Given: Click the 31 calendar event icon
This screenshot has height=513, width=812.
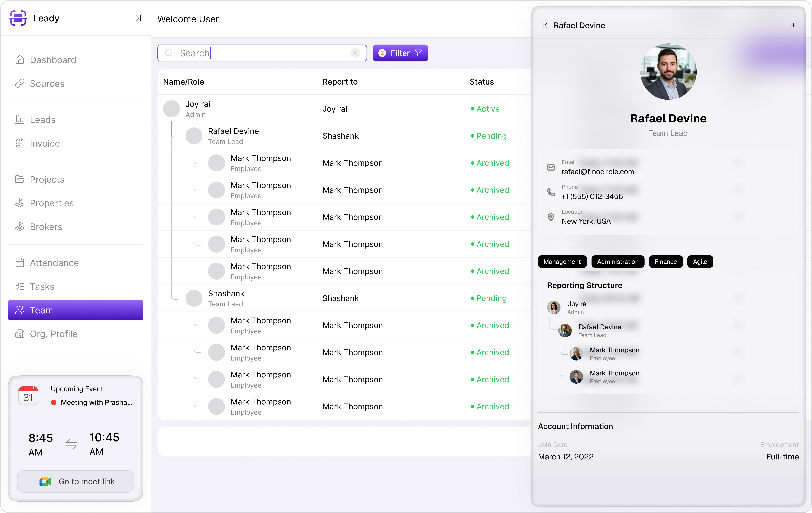Looking at the screenshot, I should tap(28, 396).
